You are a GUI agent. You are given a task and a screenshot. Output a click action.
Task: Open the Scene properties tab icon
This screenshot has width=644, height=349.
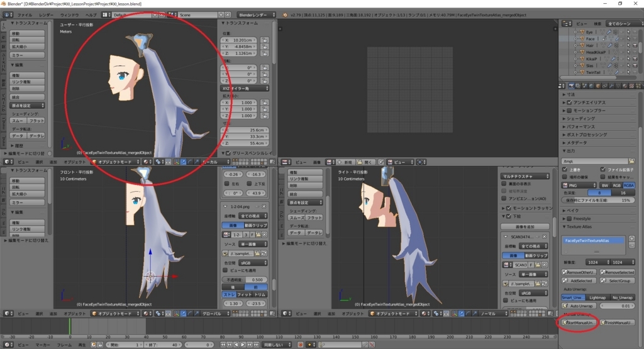click(584, 86)
